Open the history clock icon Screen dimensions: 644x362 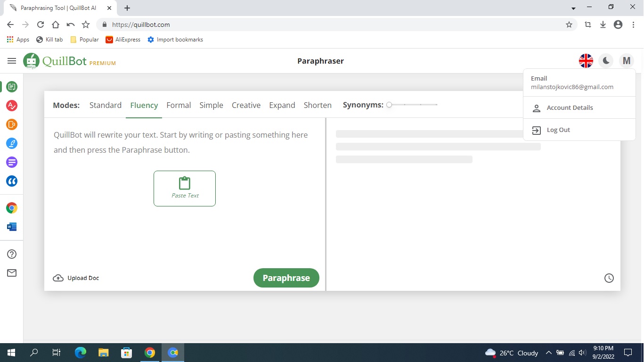[x=609, y=278]
